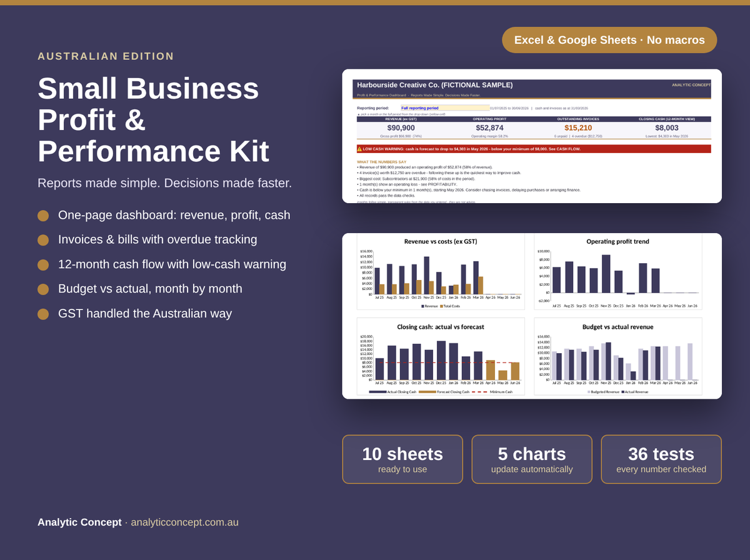Click the bullet beside '12-month cash flow with low-cash warning'
This screenshot has height=560, width=750.
43,265
